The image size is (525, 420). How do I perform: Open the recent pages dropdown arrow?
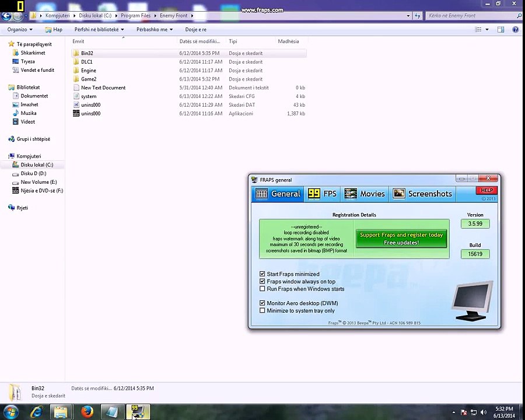click(x=26, y=16)
